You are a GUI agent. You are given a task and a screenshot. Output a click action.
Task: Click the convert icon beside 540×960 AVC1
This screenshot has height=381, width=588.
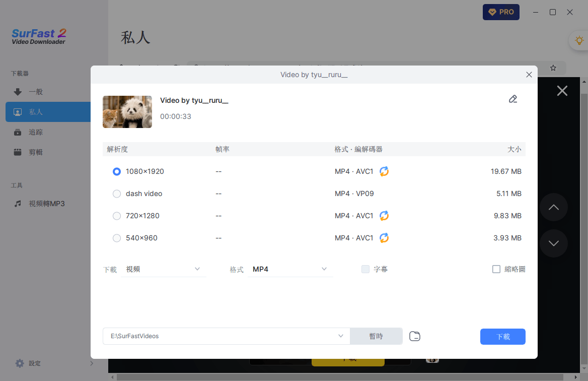384,238
